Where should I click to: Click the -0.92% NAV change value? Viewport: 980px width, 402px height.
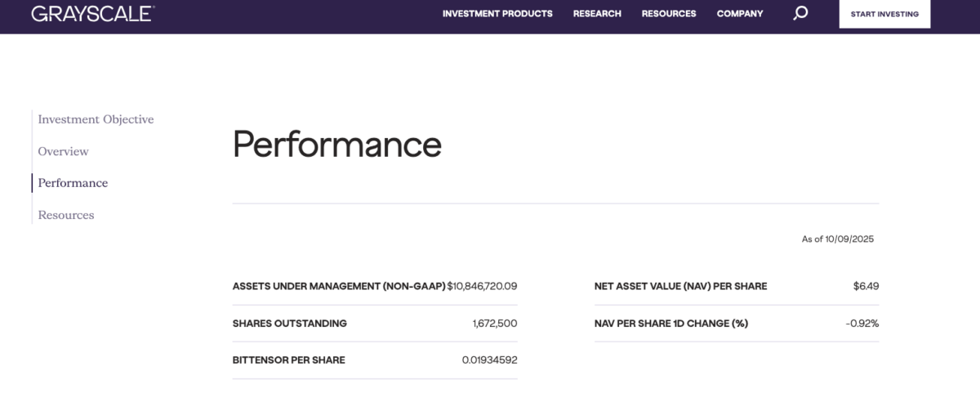(862, 324)
